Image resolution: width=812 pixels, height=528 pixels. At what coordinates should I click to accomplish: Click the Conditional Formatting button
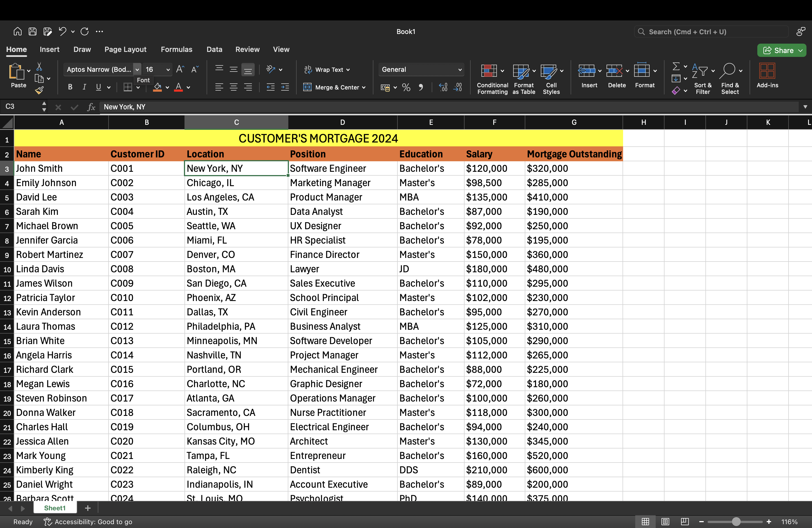(x=492, y=79)
